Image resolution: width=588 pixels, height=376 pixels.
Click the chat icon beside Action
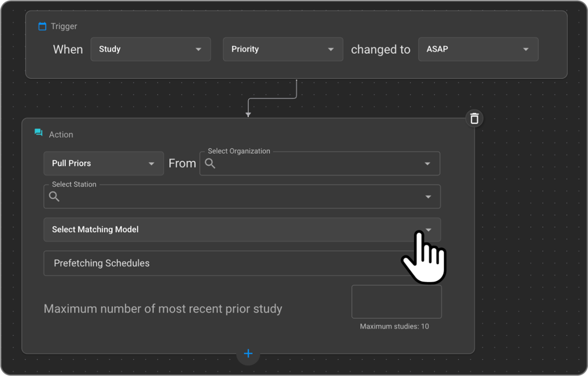[39, 133]
